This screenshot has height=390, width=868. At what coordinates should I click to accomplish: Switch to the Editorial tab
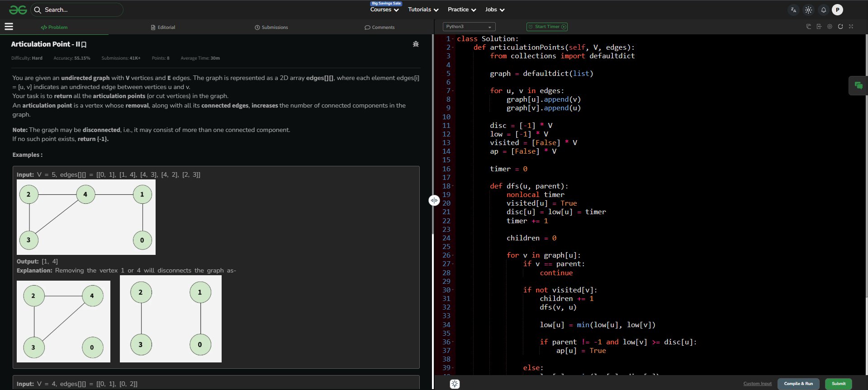click(x=163, y=27)
